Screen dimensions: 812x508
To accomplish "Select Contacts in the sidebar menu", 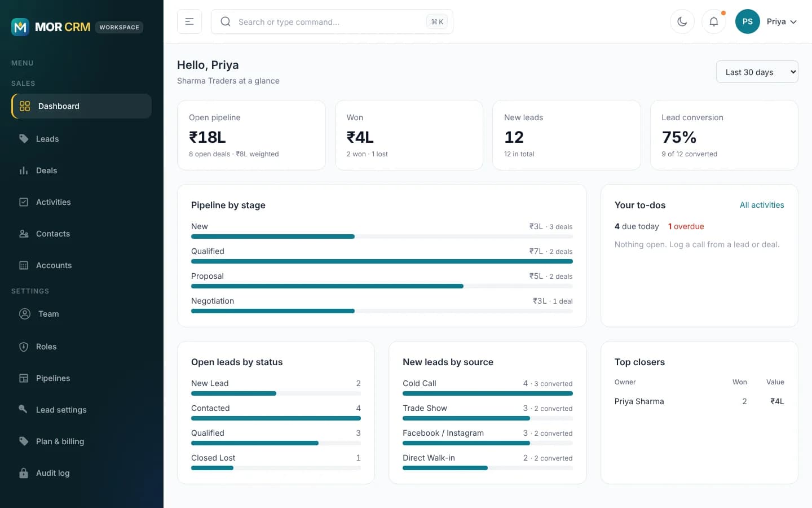I will [81, 234].
